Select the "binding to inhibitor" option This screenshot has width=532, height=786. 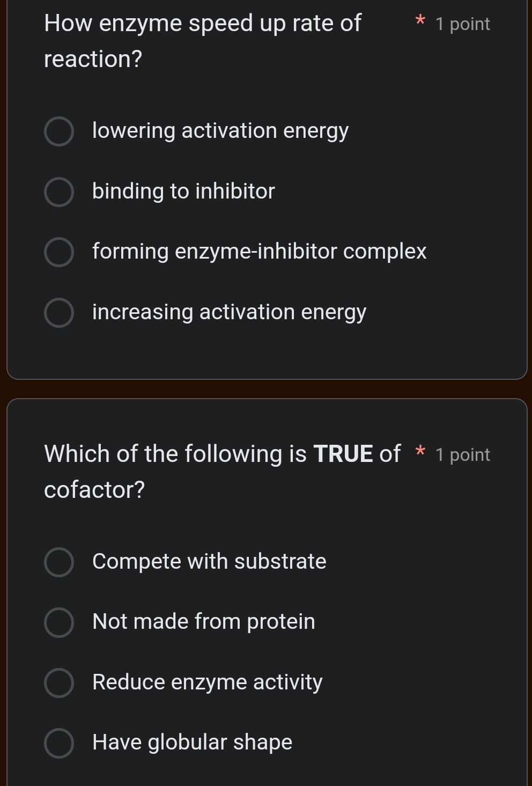click(x=183, y=192)
